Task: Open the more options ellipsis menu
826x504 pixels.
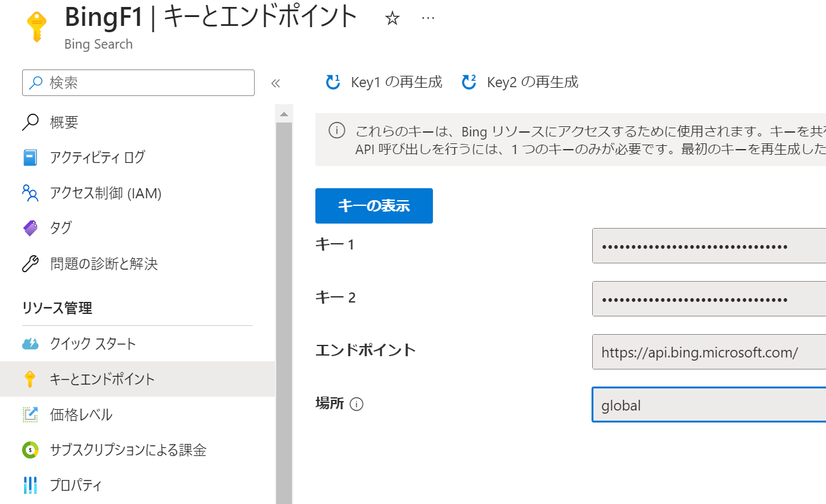Action: tap(428, 18)
